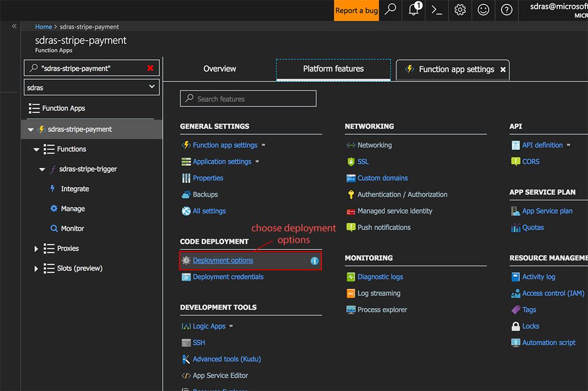The width and height of the screenshot is (588, 391).
Task: Click the Properties icon
Action: (186, 178)
